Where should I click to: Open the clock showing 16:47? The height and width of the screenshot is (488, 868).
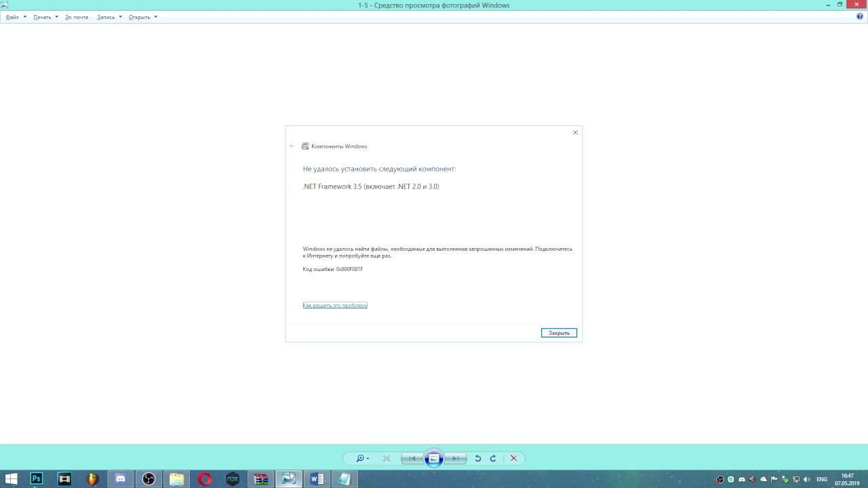(848, 479)
